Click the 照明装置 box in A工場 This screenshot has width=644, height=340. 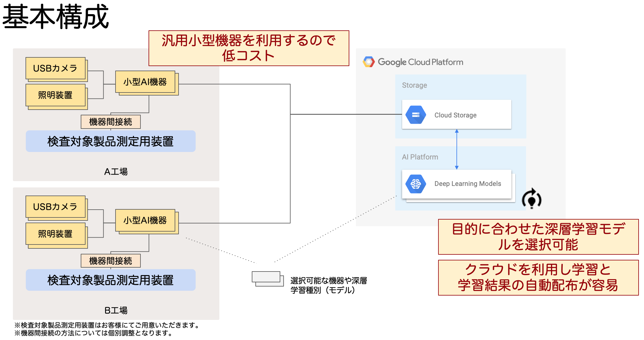point(56,95)
